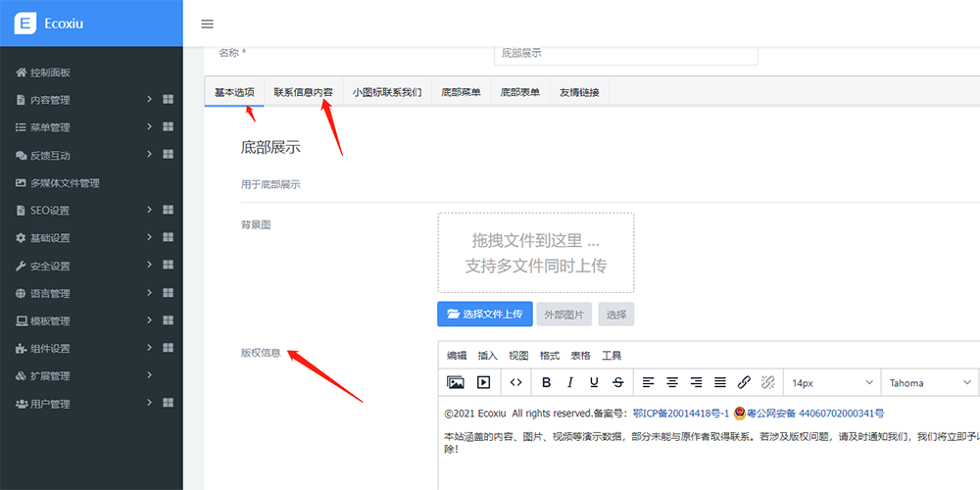This screenshot has width=980, height=490.
Task: Click the 选择文件上传 button
Action: pyautogui.click(x=485, y=314)
